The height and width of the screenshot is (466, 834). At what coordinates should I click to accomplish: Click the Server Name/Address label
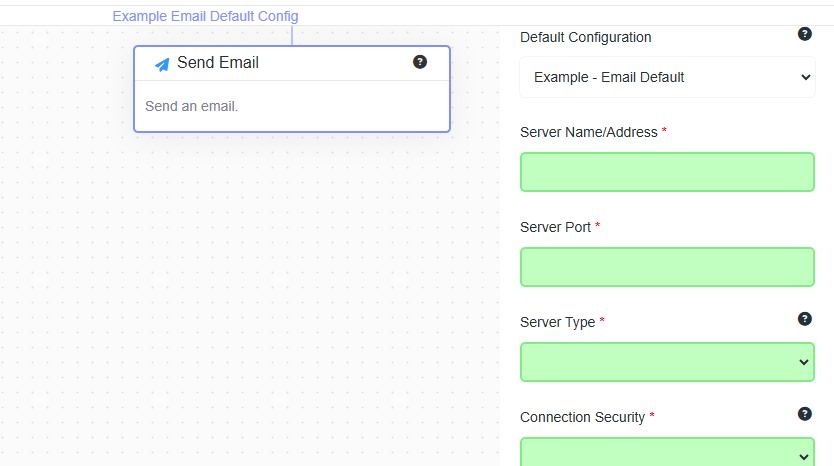pos(589,132)
